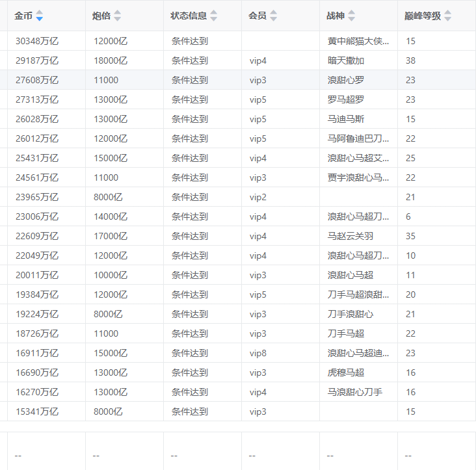Select the 马赵云关羽 cell
476x470 pixels.
350,236
